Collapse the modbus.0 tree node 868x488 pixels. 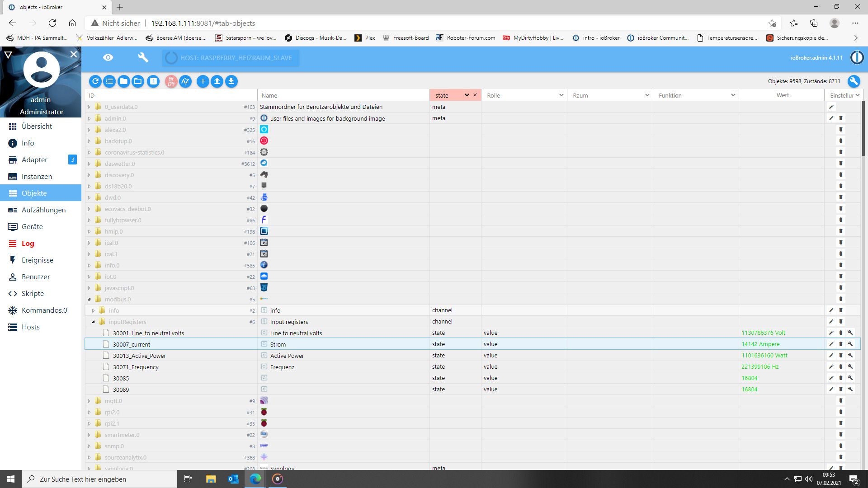(x=89, y=299)
